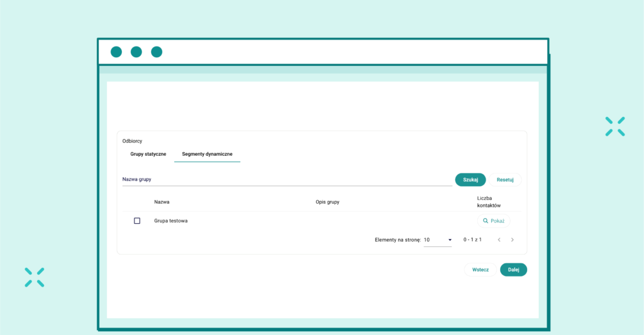Click the Liczba kontaktów column header

(x=489, y=202)
